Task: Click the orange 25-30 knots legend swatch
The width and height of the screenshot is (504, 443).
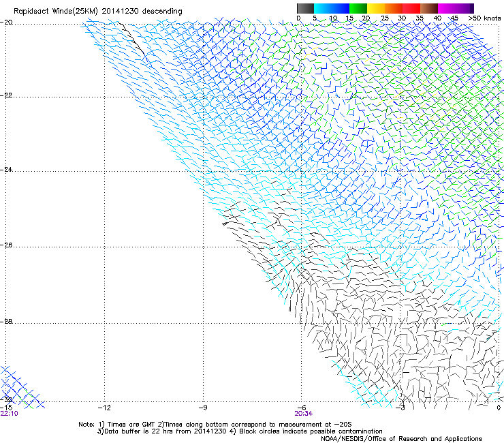Action: tap(394, 8)
